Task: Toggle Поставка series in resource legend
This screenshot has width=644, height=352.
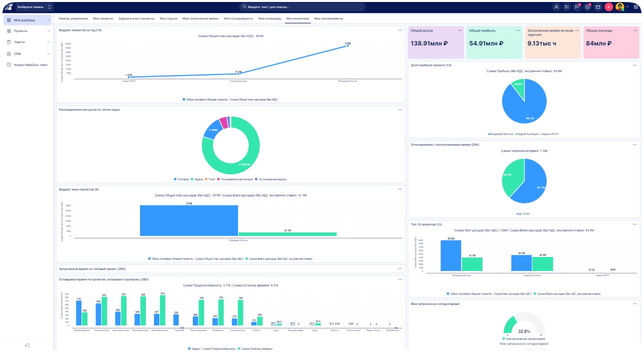Action: click(180, 179)
